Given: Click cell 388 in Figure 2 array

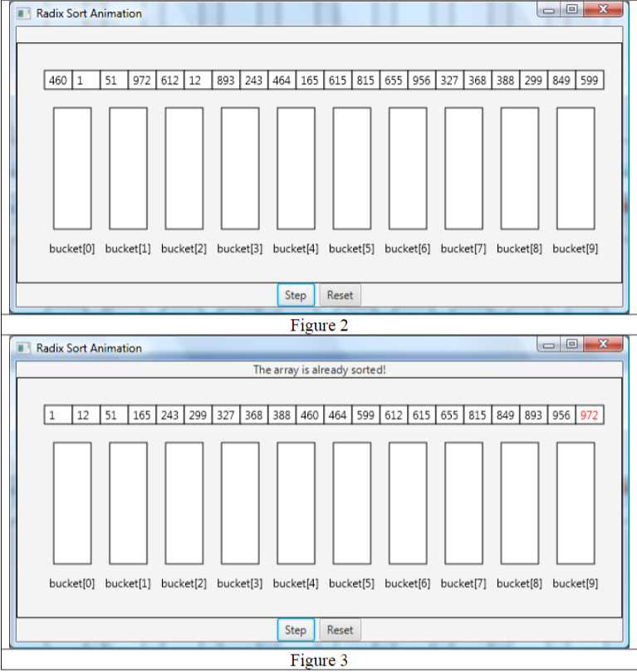Looking at the screenshot, I should (x=506, y=80).
